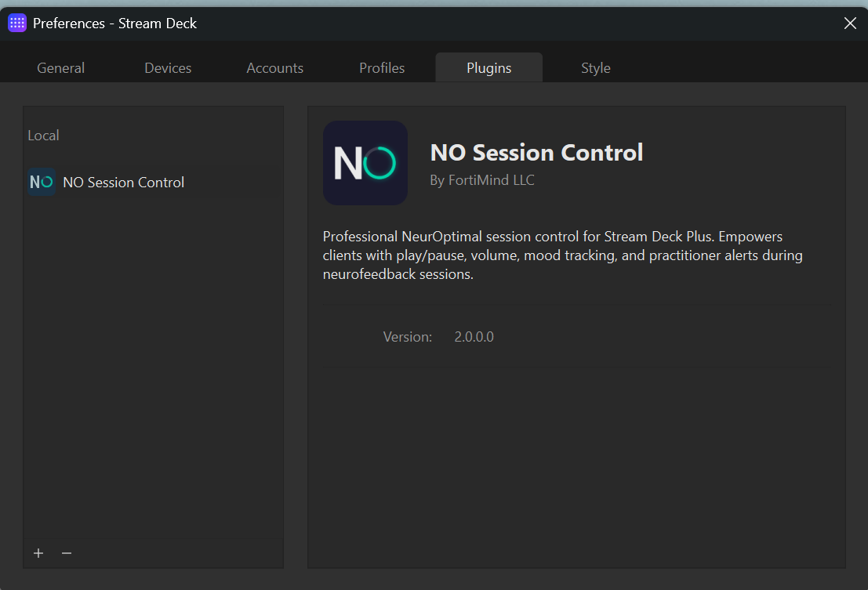Viewport: 868px width, 590px height.
Task: Click the plugin description paragraph
Action: 562,255
